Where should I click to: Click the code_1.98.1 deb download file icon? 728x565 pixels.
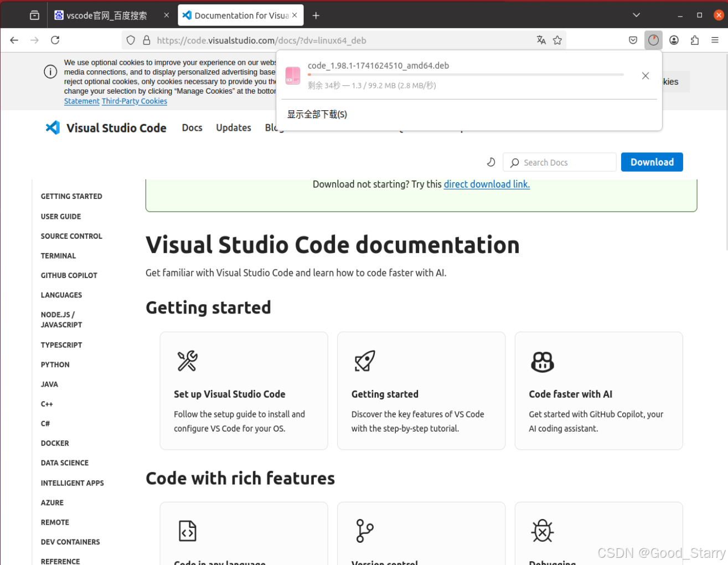(293, 75)
